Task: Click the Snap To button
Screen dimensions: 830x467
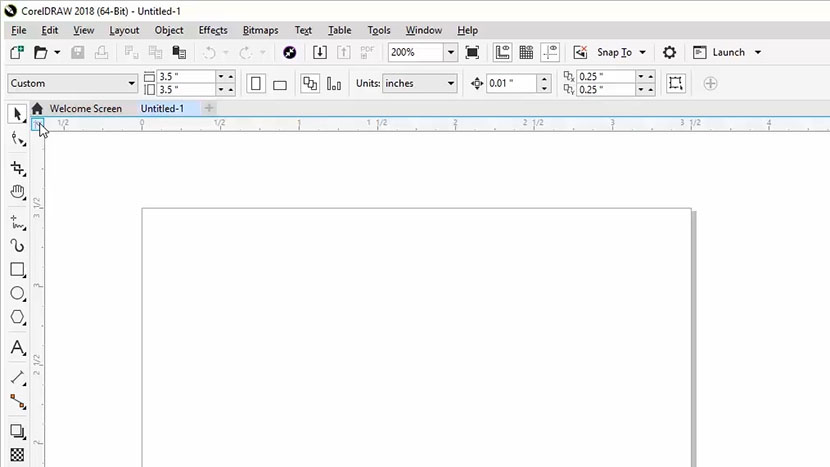Action: click(x=613, y=52)
